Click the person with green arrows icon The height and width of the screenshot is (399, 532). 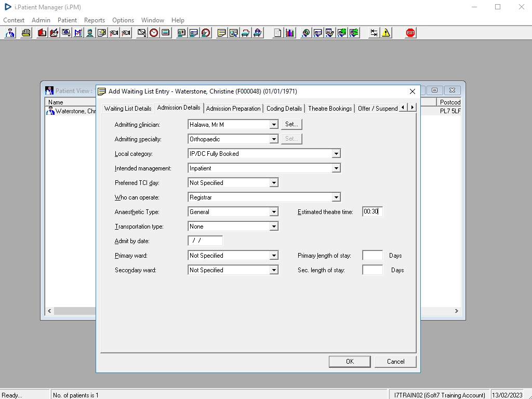click(x=354, y=33)
